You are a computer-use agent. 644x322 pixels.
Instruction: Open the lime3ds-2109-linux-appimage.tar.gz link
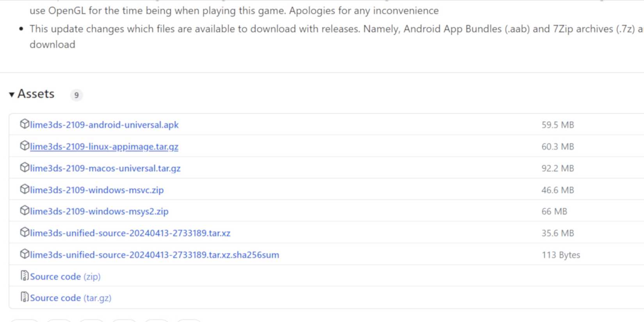pyautogui.click(x=104, y=147)
